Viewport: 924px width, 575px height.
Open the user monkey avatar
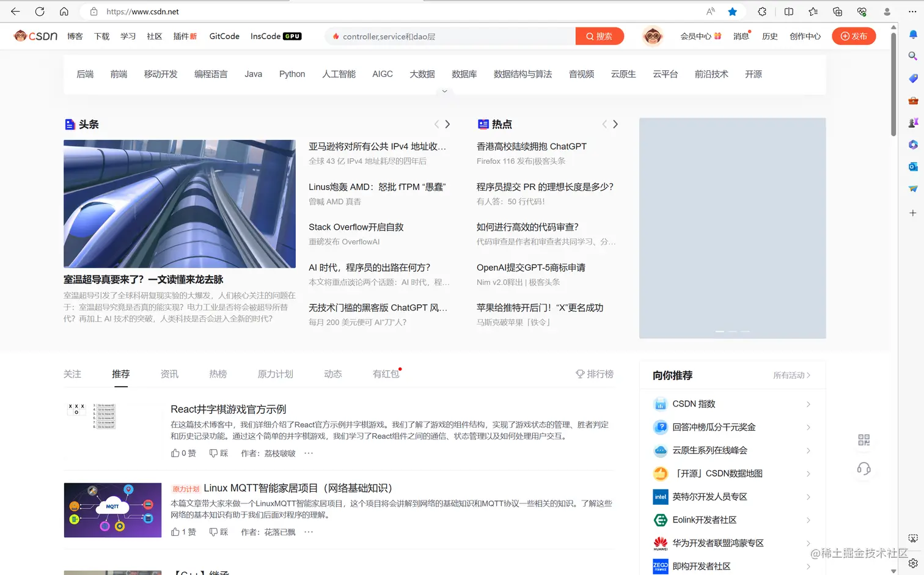(x=653, y=36)
